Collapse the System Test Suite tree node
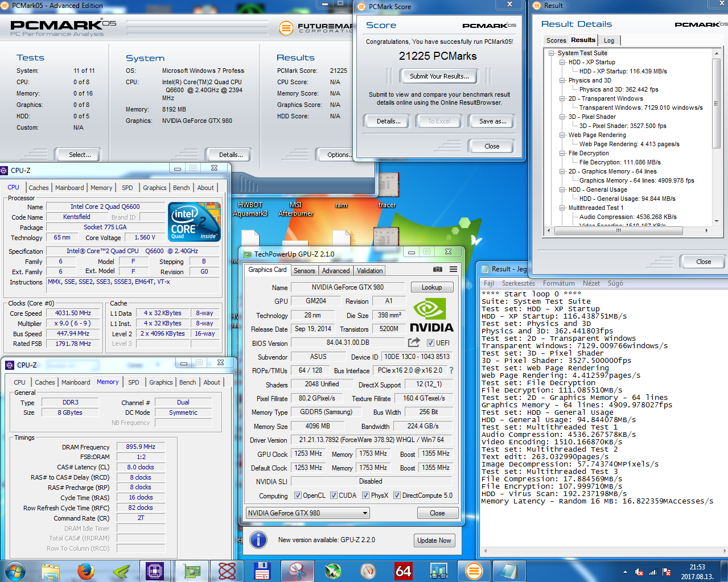 click(552, 53)
